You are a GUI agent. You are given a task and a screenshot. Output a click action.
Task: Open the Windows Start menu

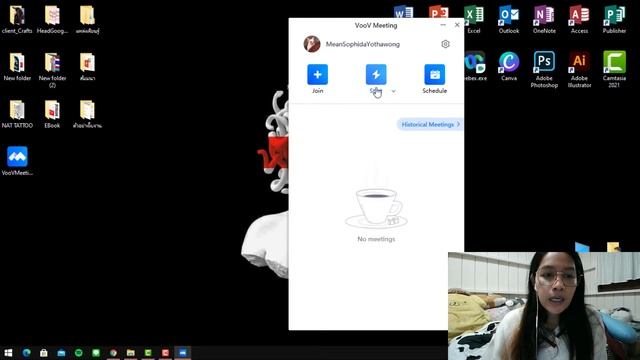pos(8,353)
